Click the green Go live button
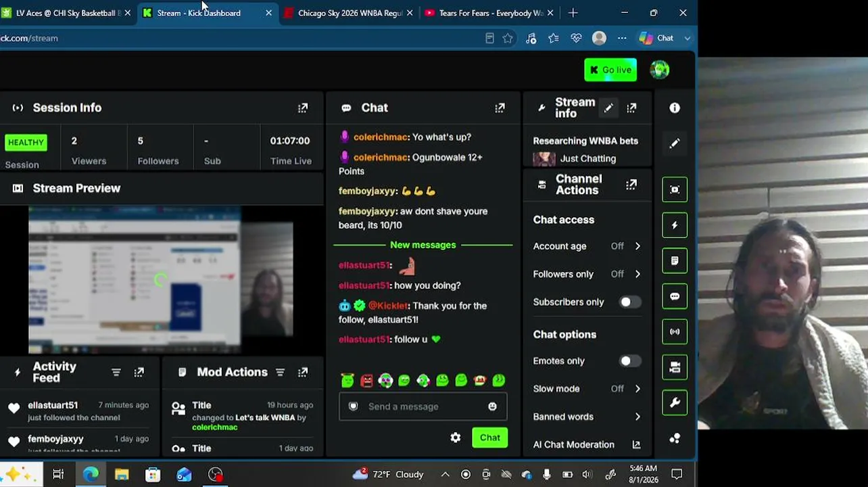The width and height of the screenshot is (868, 487). [610, 70]
